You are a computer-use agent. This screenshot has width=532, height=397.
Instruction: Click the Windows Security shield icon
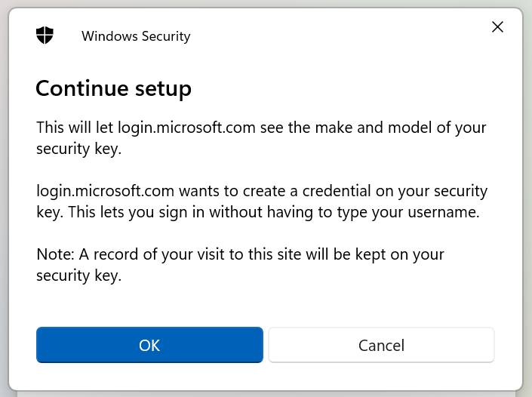click(x=45, y=35)
